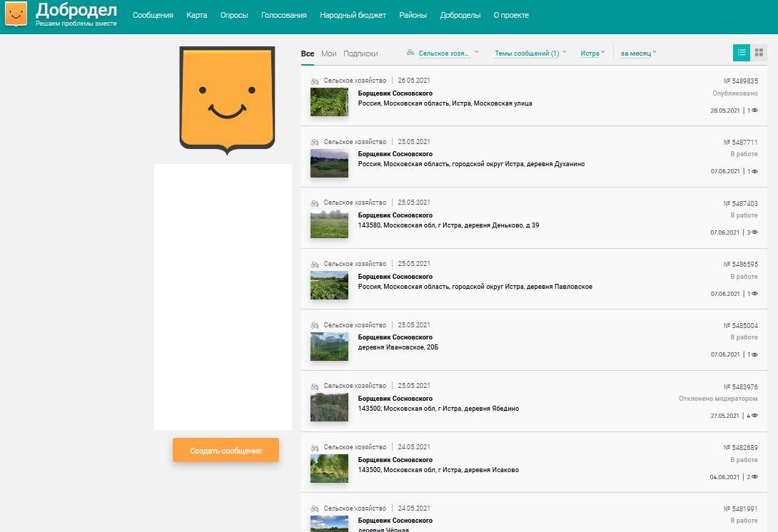Switch to grid view layout icon

[x=759, y=53]
